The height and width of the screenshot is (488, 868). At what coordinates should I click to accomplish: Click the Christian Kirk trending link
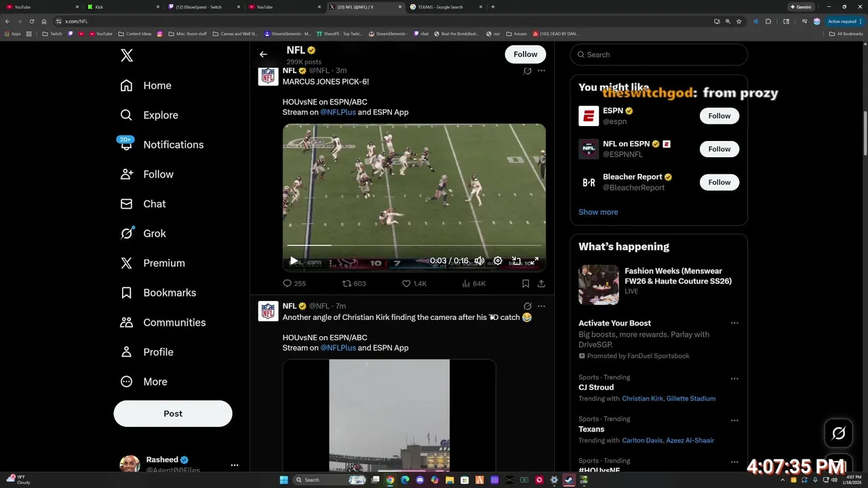coord(642,399)
